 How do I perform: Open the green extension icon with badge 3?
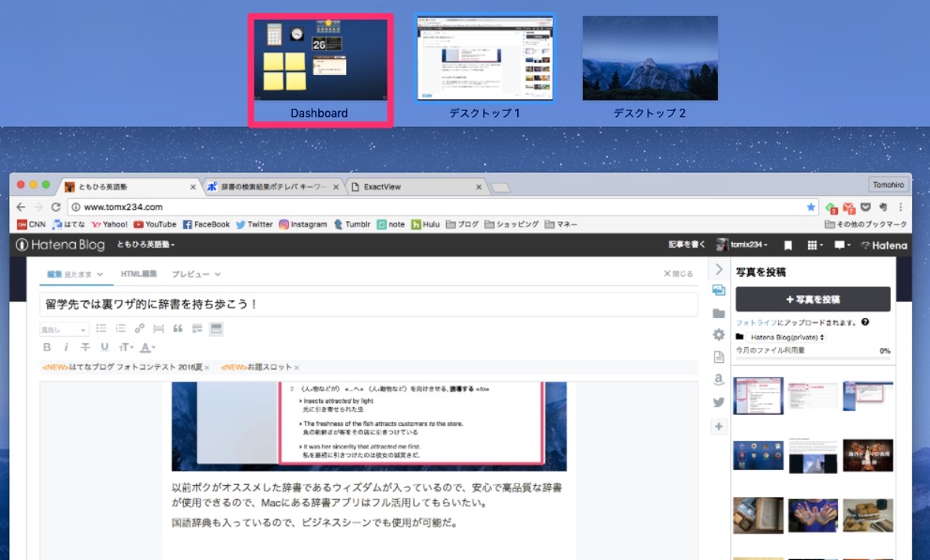831,207
